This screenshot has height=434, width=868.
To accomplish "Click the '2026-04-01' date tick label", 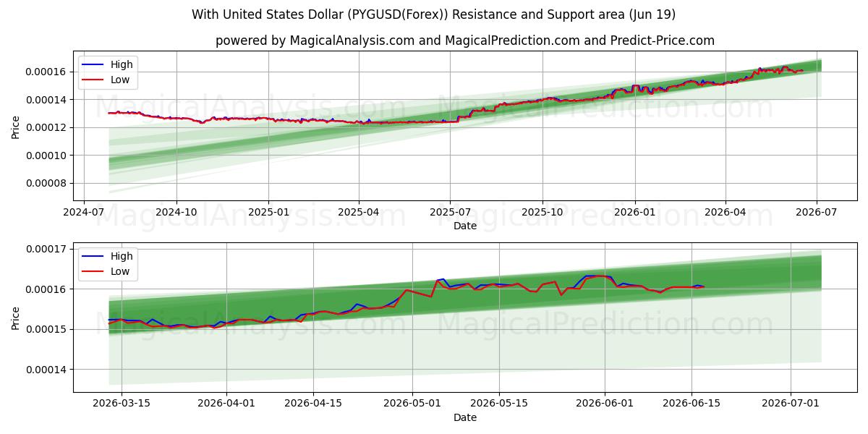I will pos(226,404).
